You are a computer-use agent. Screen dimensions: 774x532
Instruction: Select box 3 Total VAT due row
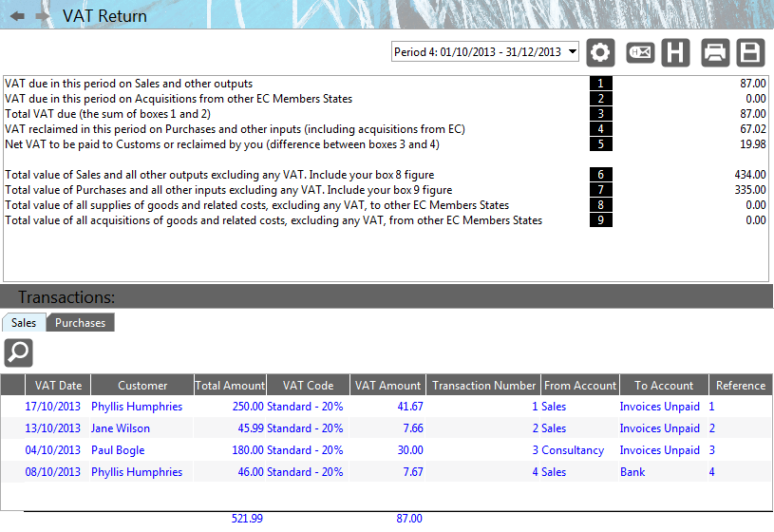pyautogui.click(x=385, y=114)
